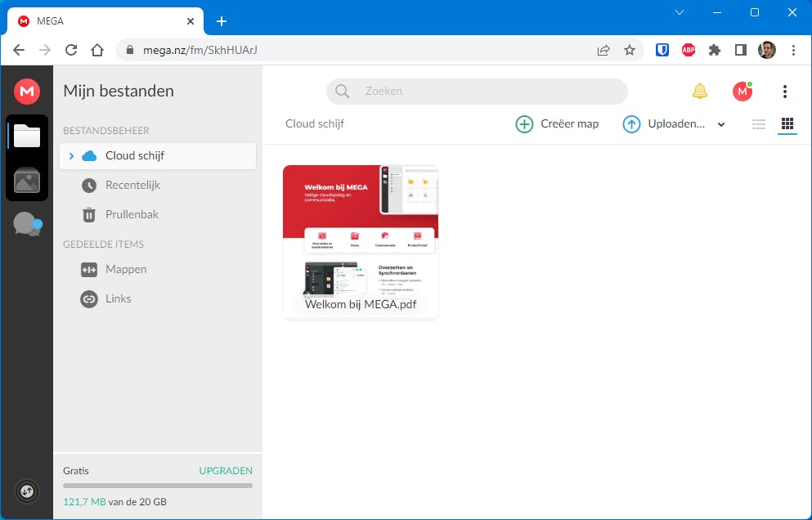The image size is (812, 520).
Task: Toggle the browser side panel
Action: pos(741,50)
